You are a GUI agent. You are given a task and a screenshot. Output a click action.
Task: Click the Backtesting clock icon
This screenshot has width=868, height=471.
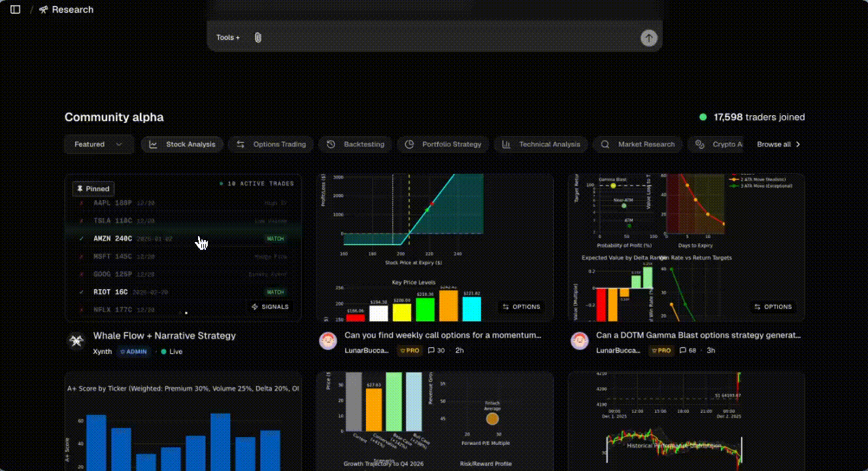[x=331, y=145]
